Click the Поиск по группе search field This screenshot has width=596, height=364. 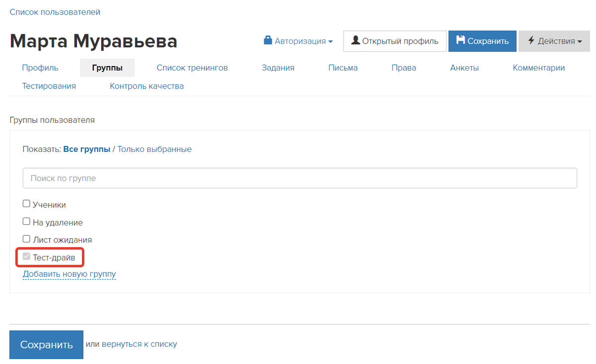point(300,178)
